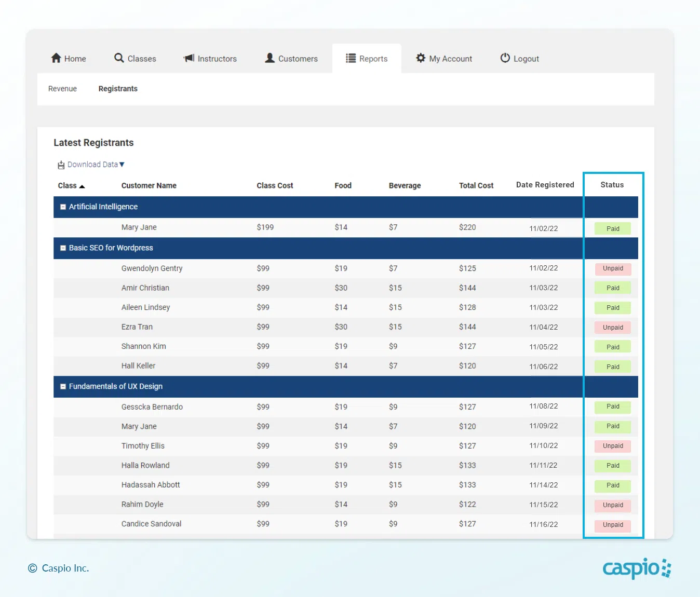Click the Instructors megaphone icon
The height and width of the screenshot is (597, 700).
tap(189, 58)
